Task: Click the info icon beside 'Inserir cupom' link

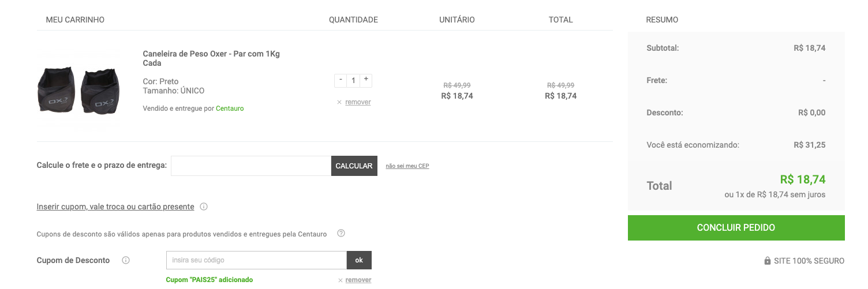Action: (204, 207)
